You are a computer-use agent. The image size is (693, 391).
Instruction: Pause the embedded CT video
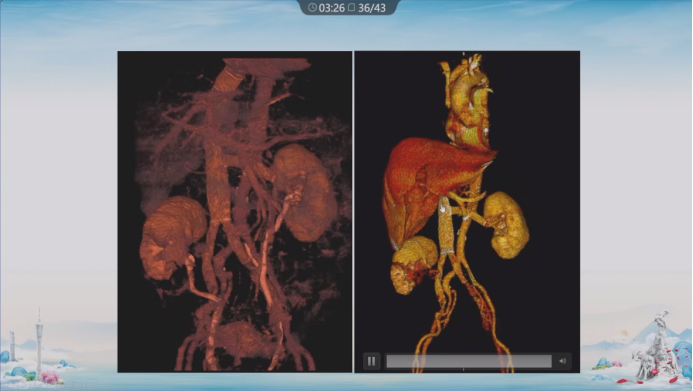[371, 361]
